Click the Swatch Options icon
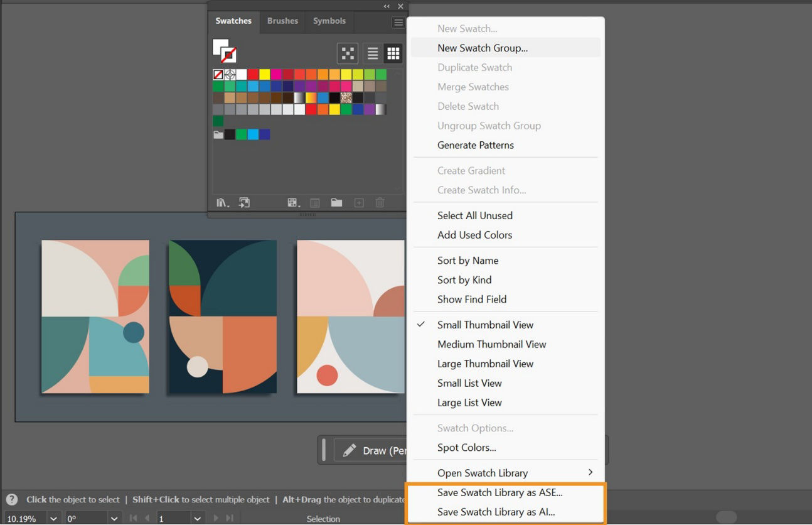The image size is (812, 525). [315, 202]
